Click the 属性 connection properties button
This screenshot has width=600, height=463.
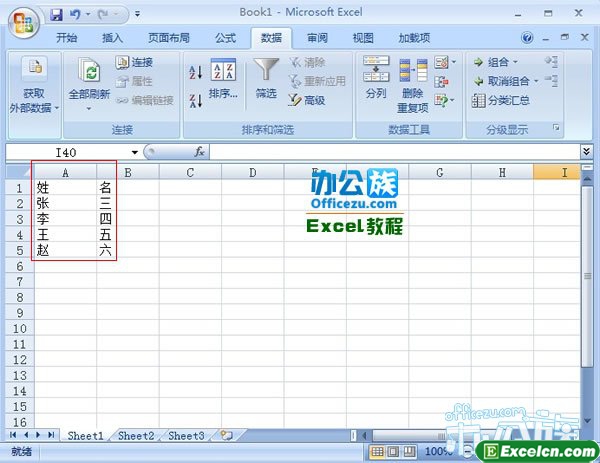tap(134, 81)
